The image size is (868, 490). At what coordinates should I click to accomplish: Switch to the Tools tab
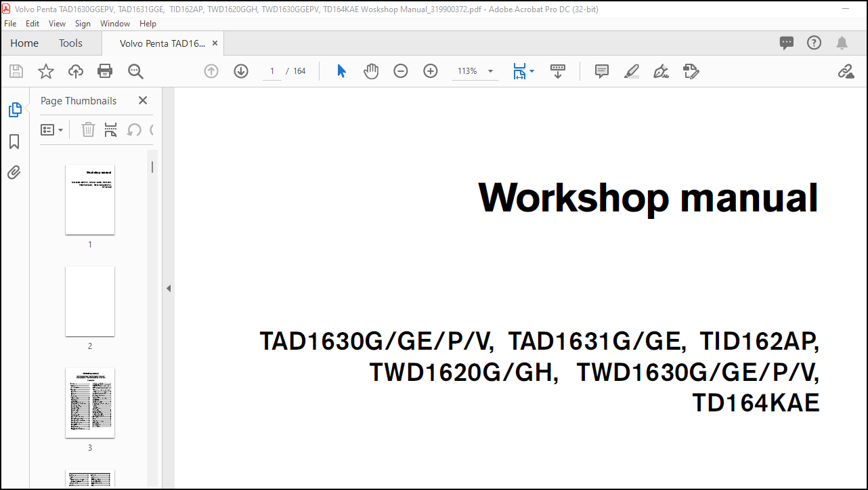click(x=70, y=43)
